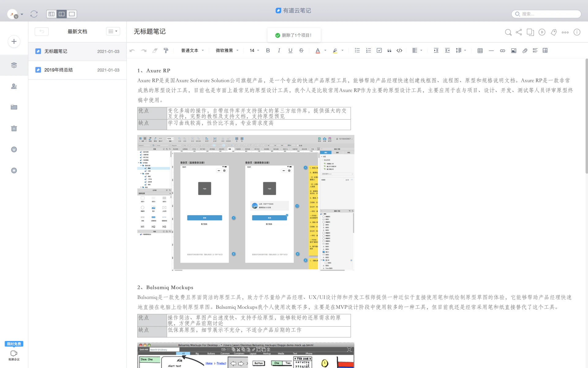Image resolution: width=588 pixels, height=368 pixels.
Task: Show note info with the i icon
Action: (x=577, y=32)
